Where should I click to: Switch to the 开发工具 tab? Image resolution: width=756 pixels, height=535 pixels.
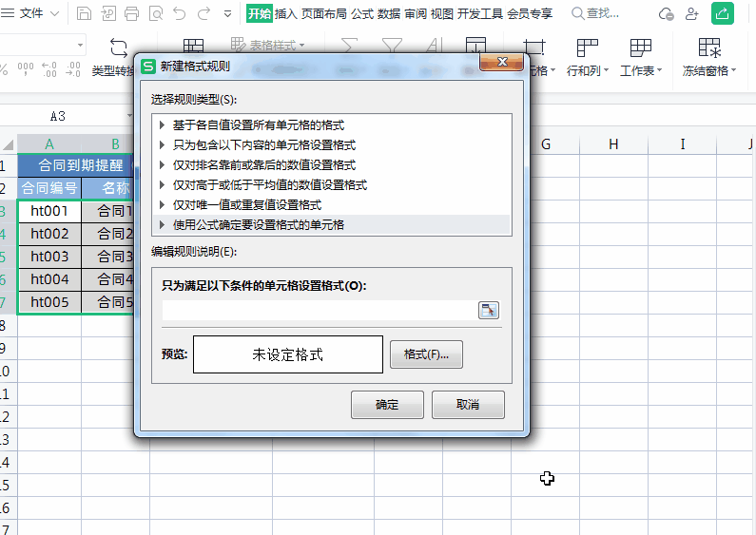pyautogui.click(x=479, y=13)
